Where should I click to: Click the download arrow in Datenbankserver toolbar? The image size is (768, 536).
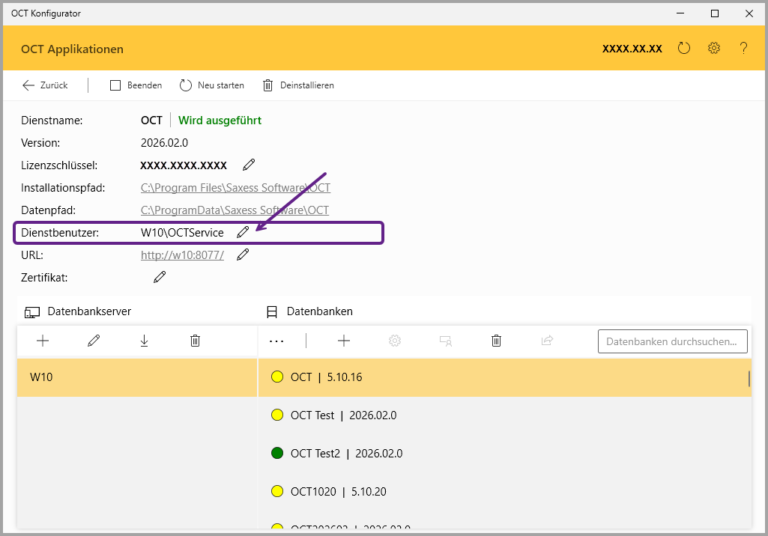point(144,341)
